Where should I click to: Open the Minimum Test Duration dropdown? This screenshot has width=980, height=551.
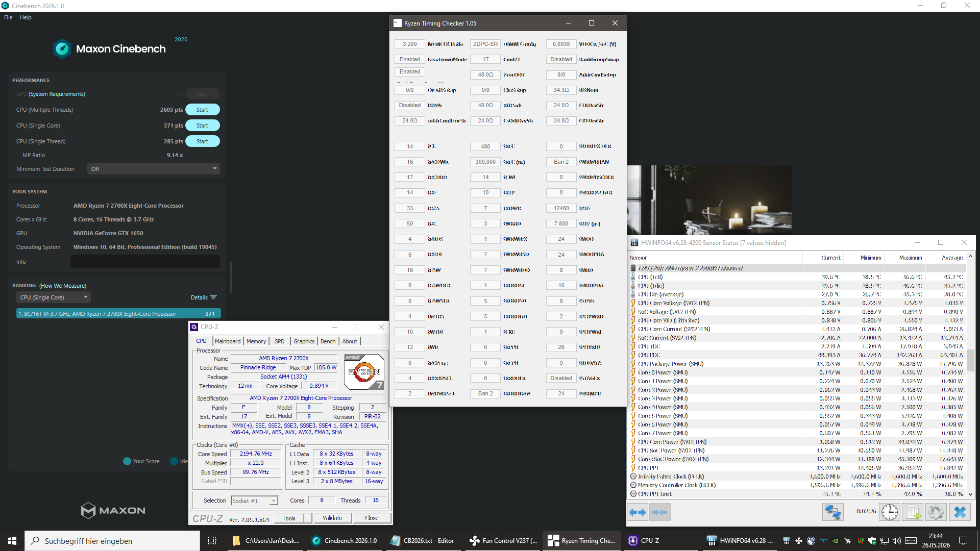click(154, 169)
